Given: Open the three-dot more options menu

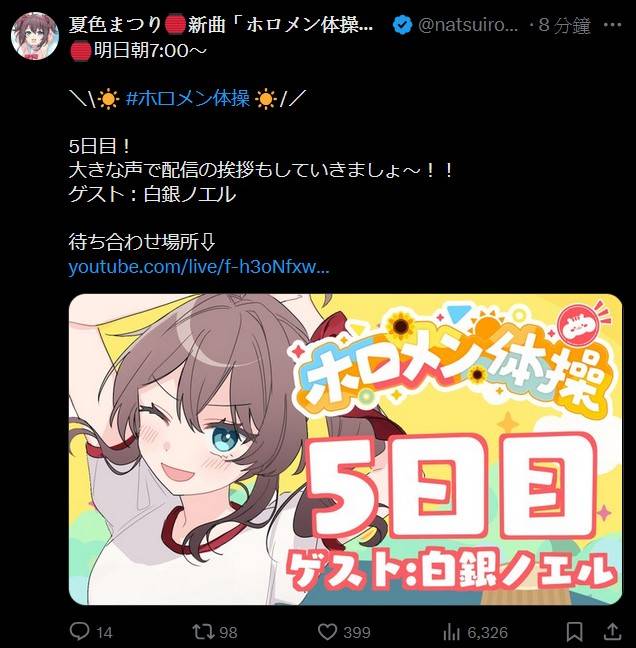Looking at the screenshot, I should click(612, 25).
